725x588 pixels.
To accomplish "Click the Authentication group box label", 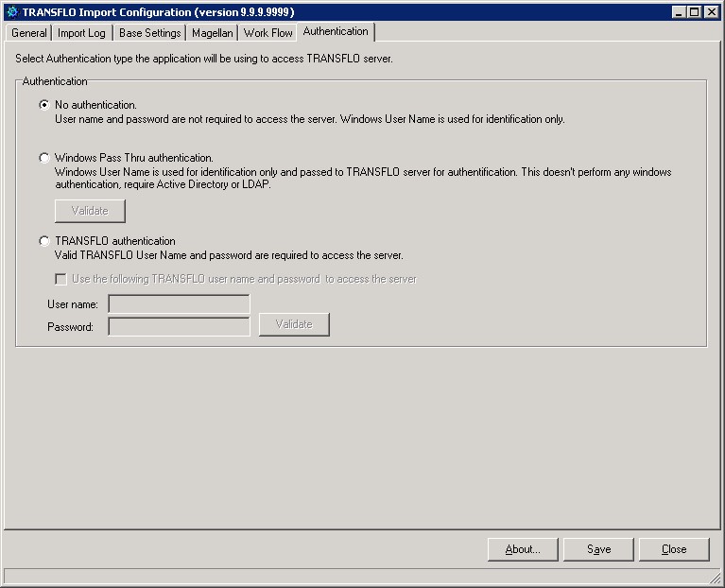I will point(55,81).
